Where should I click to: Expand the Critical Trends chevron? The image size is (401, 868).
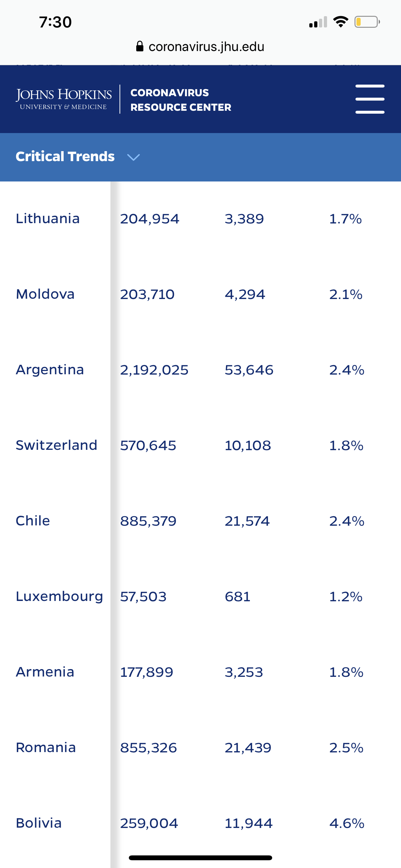click(133, 157)
